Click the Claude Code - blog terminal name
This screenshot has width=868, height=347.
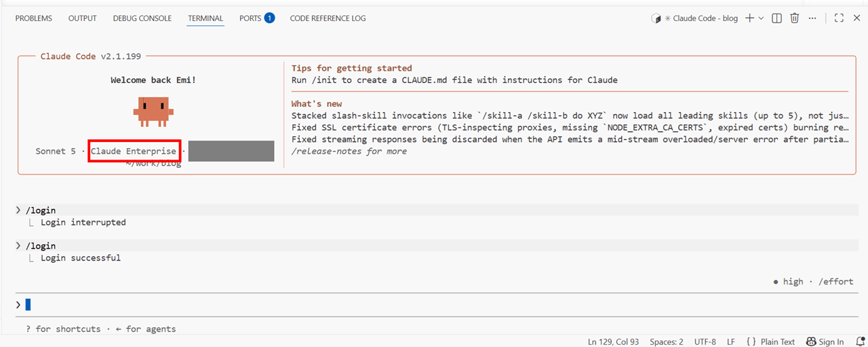pyautogui.click(x=705, y=18)
